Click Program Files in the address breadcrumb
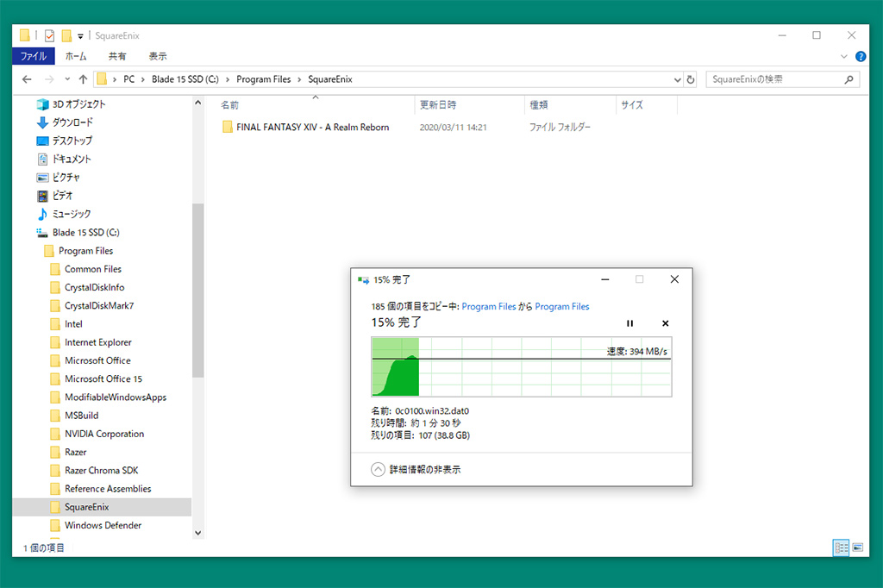883x588 pixels. 264,79
